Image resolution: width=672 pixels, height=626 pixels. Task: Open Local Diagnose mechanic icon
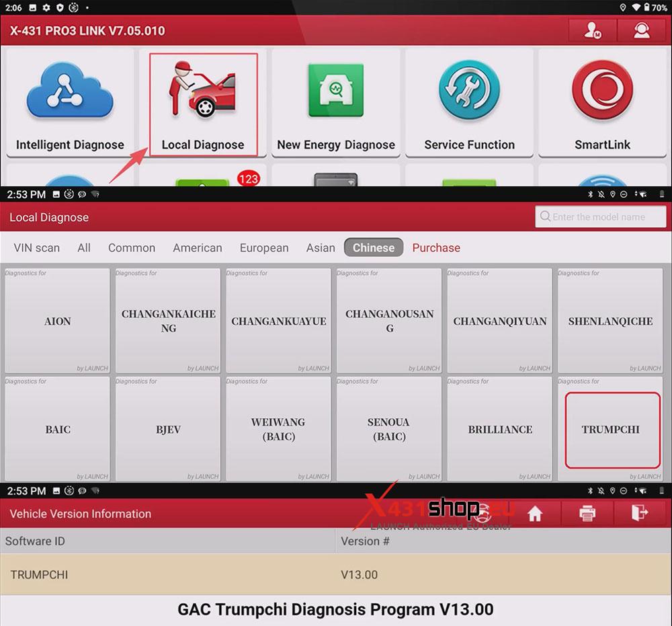[203, 89]
